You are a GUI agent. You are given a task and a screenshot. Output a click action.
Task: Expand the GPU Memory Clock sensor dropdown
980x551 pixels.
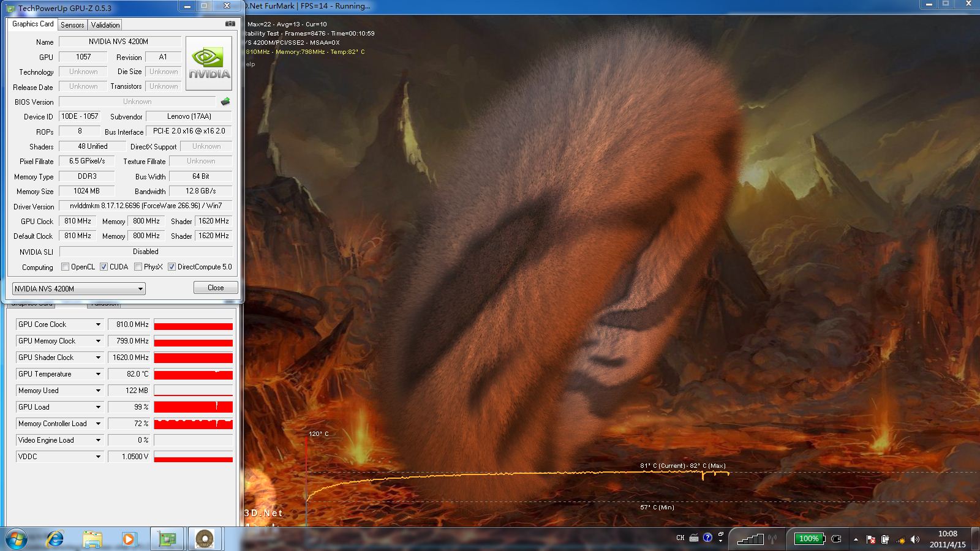pos(98,341)
